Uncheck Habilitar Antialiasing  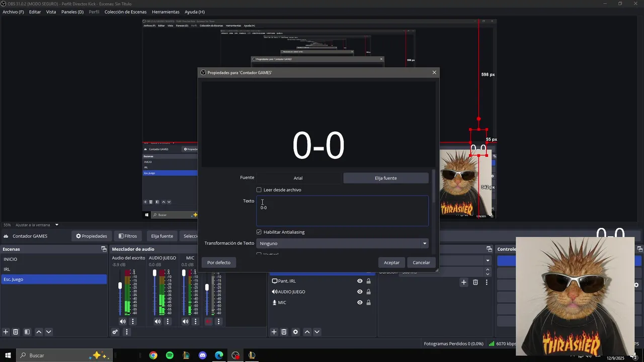[x=259, y=232]
